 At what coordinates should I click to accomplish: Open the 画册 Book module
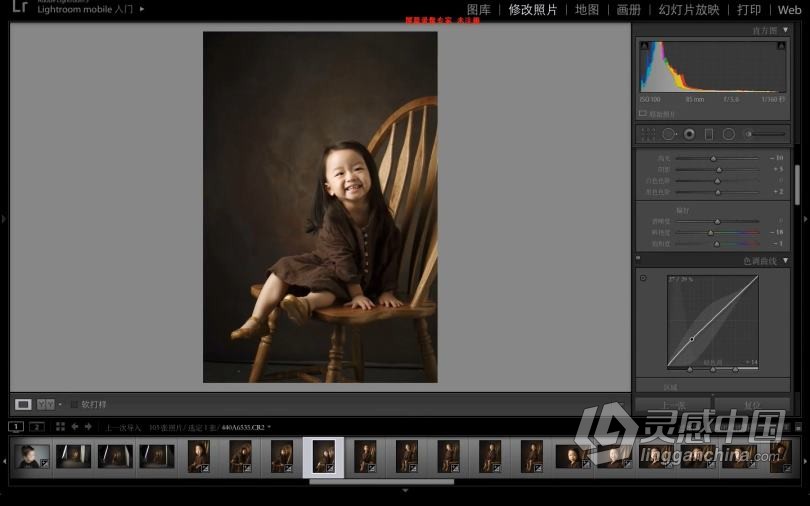click(x=629, y=10)
